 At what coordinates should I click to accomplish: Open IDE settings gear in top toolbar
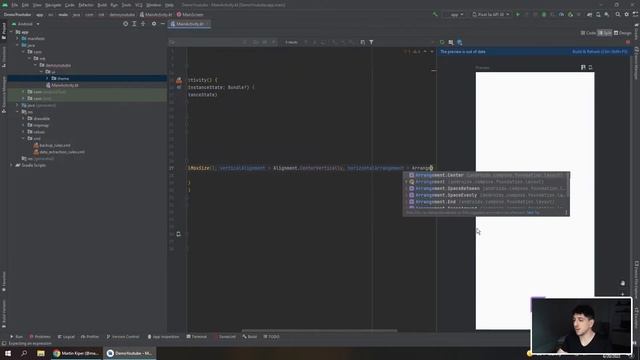tap(627, 14)
